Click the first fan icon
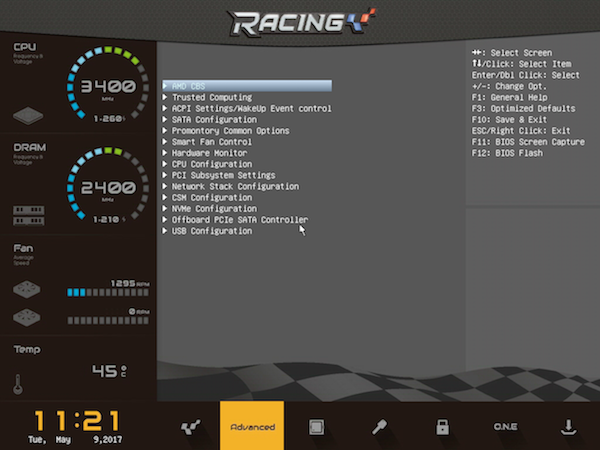Viewport: 600px width, 450px height. point(27,290)
